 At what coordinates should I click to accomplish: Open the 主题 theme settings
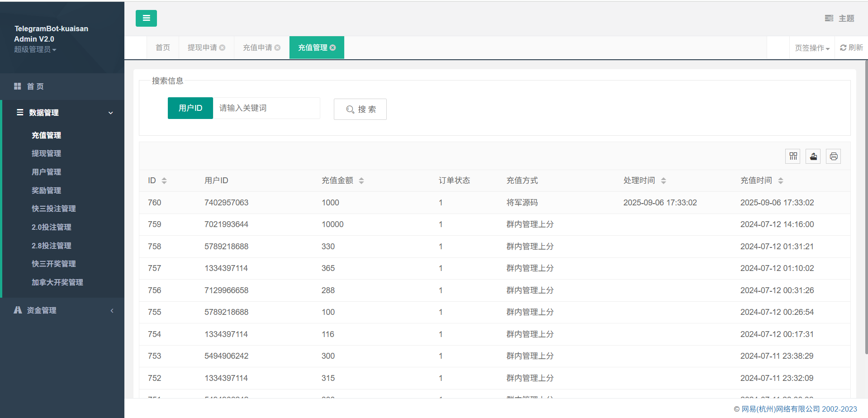point(840,19)
